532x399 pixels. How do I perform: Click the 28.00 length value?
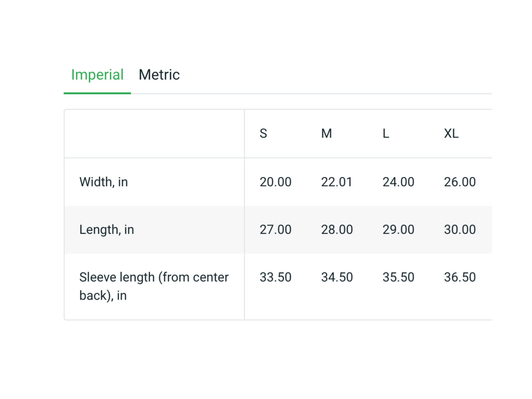337,230
